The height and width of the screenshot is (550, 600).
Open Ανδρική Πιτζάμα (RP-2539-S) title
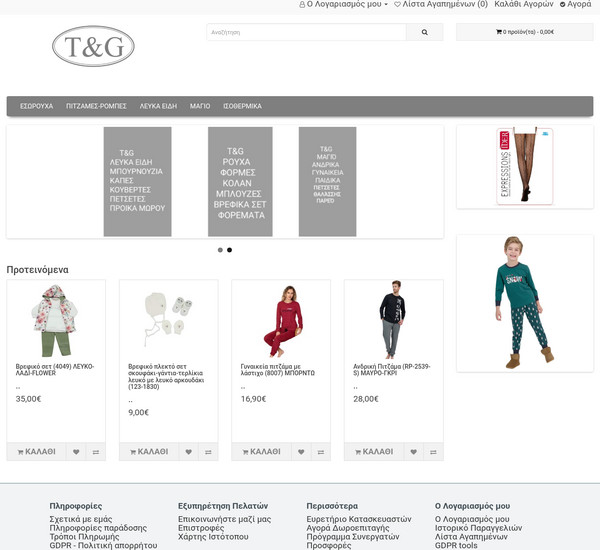click(391, 370)
